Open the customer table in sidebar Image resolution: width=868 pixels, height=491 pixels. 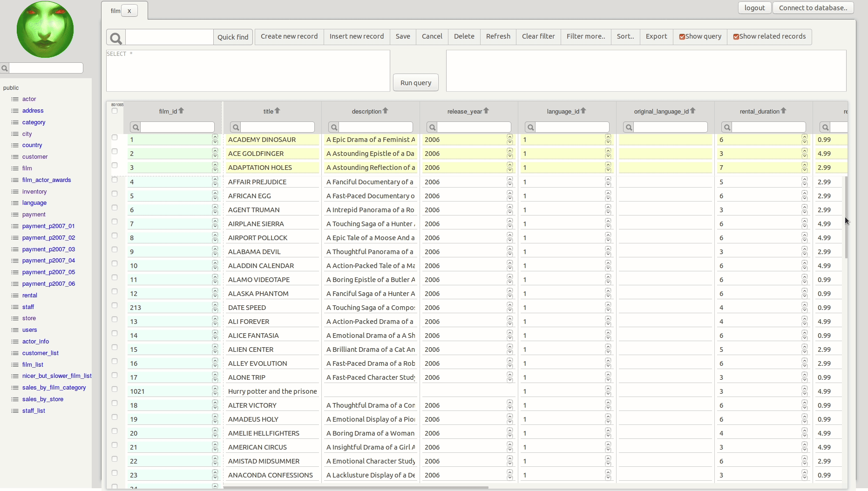pos(35,157)
